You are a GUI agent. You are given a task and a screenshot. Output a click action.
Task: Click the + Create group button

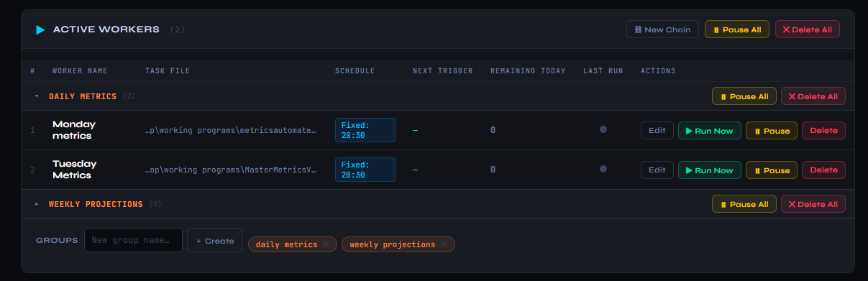[215, 240]
